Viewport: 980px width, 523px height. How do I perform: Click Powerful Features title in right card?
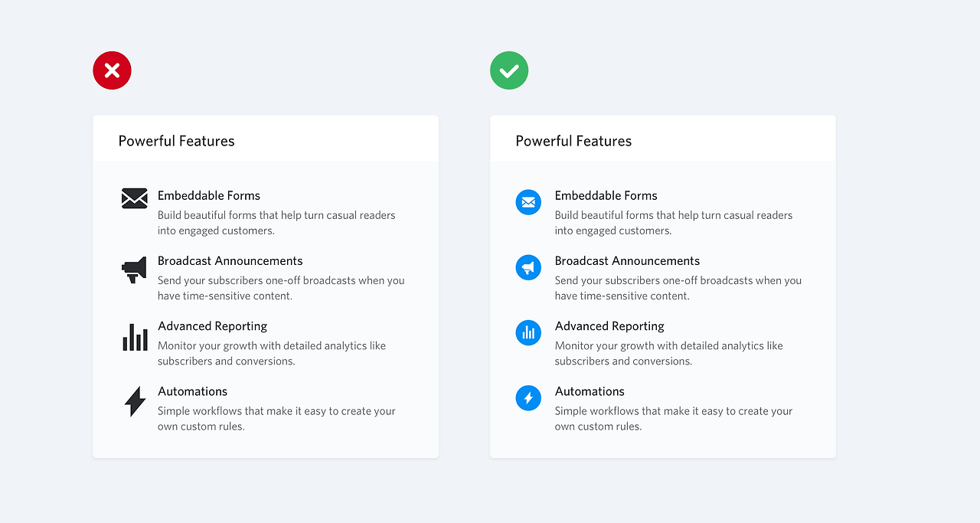(573, 141)
